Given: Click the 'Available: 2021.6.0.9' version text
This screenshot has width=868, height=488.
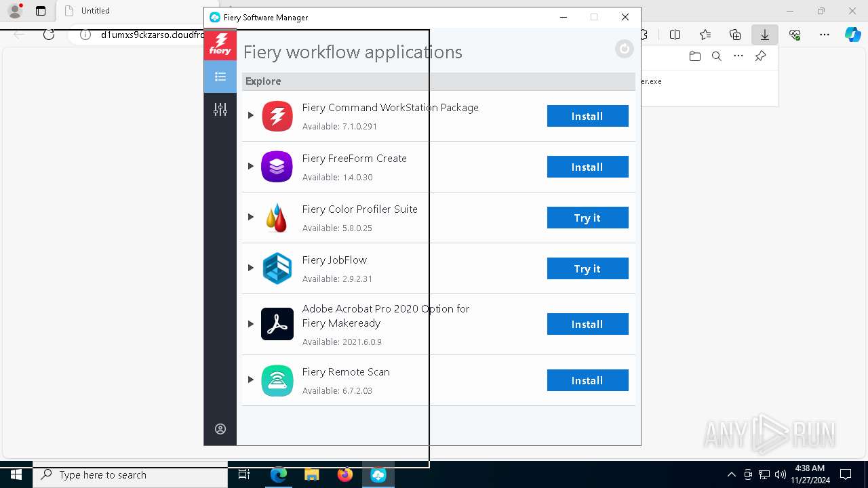Looking at the screenshot, I should (x=342, y=342).
